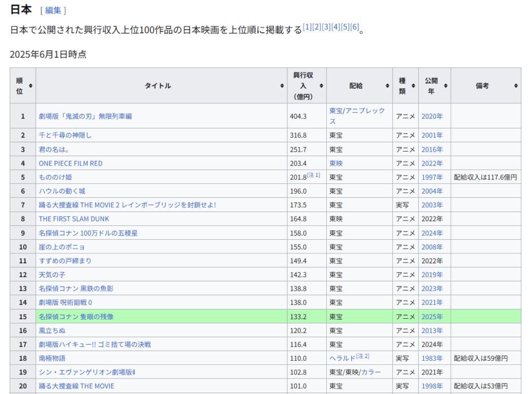The height and width of the screenshot is (394, 532).
Task: Open 名探偵コナン 黒鉄の魚影 link
Action: (76, 289)
